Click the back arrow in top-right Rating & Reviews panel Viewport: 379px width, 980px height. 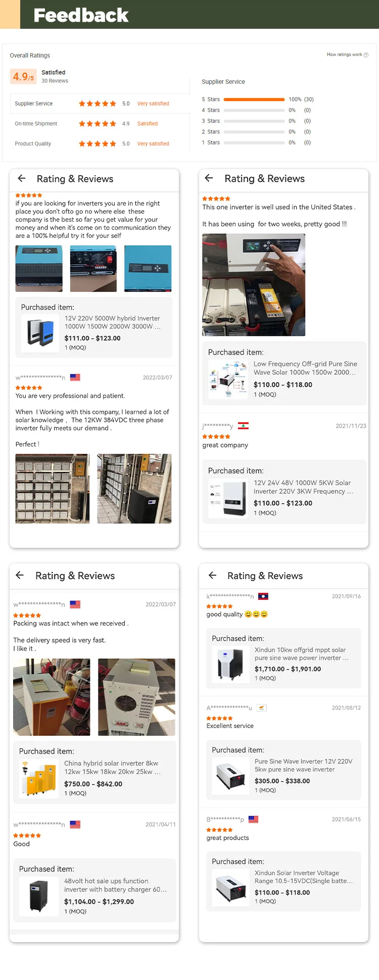click(x=209, y=178)
